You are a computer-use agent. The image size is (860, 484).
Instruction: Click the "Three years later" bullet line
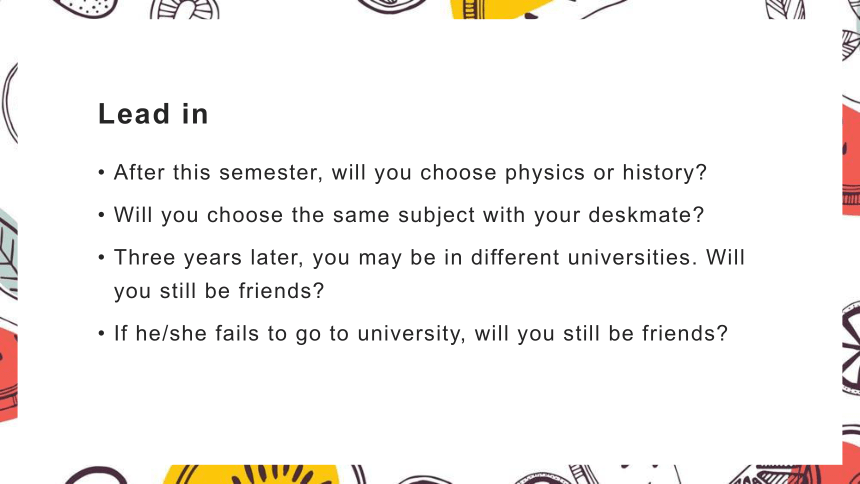click(429, 257)
